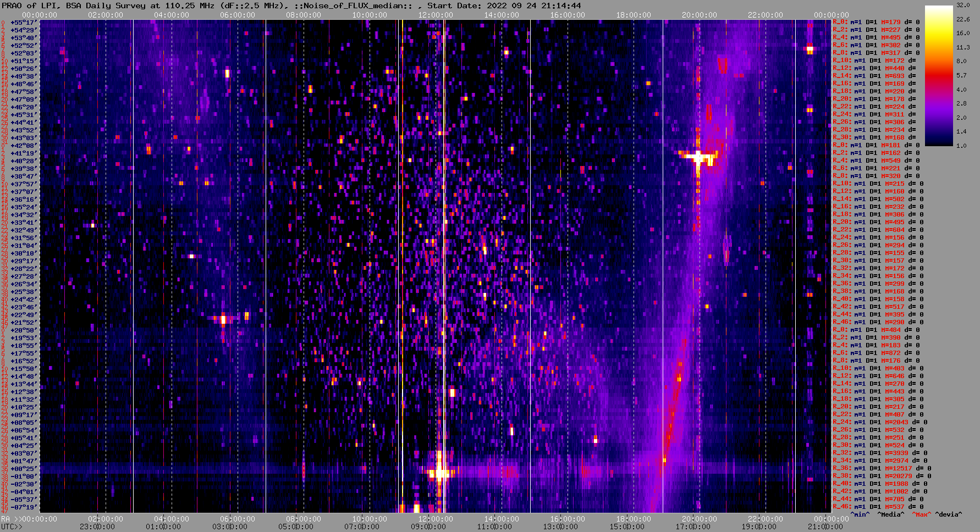980x532 pixels.
Task: Click the 05:00:00 UTC tick label
Action: [x=296, y=527]
